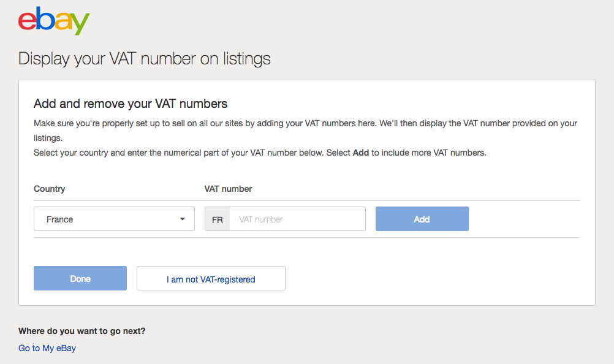Click the 'Select your country and enter' sentence

(x=260, y=153)
